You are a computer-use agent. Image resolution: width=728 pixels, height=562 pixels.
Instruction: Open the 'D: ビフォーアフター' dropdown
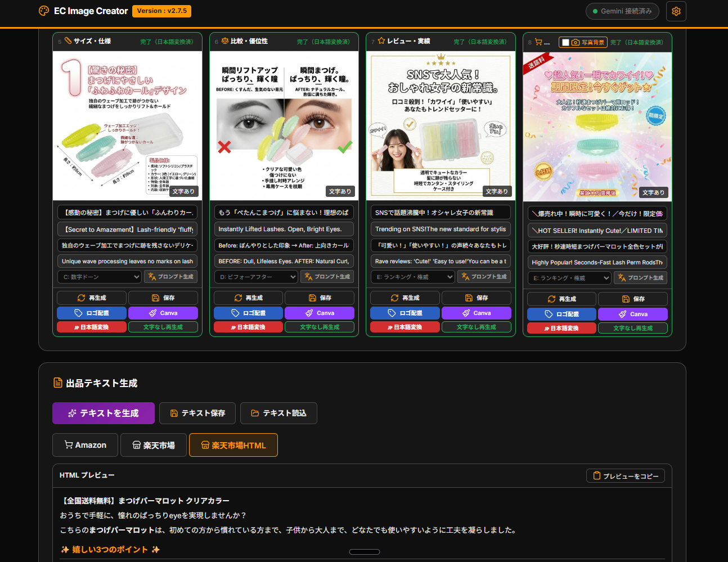coord(255,277)
